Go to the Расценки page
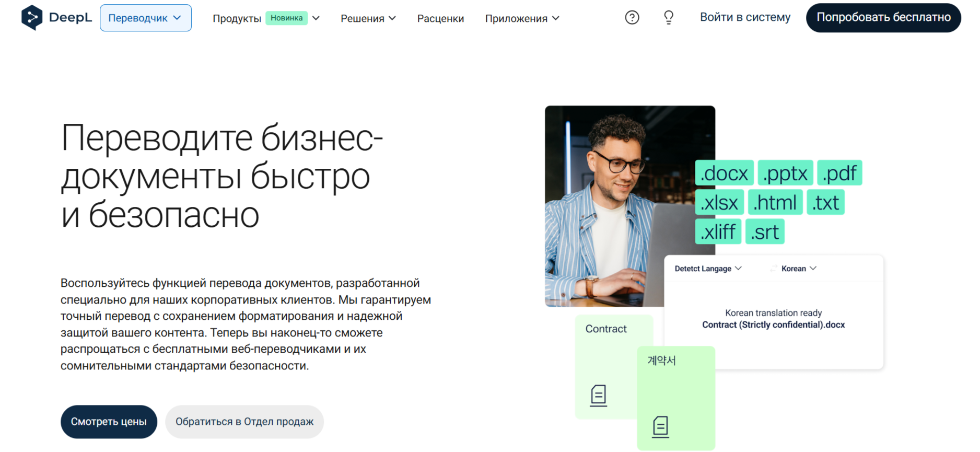 pos(440,18)
